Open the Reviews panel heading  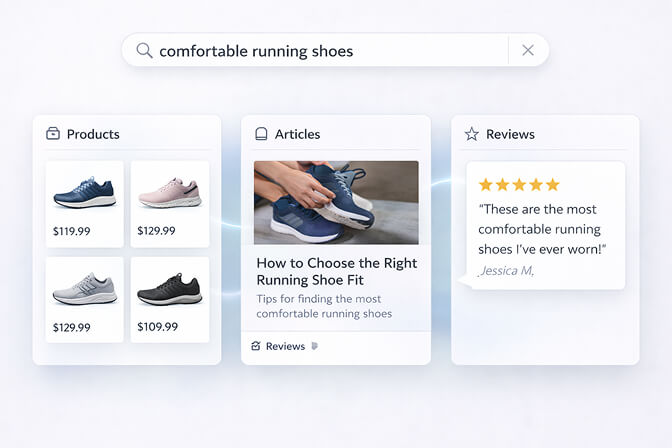tap(510, 134)
